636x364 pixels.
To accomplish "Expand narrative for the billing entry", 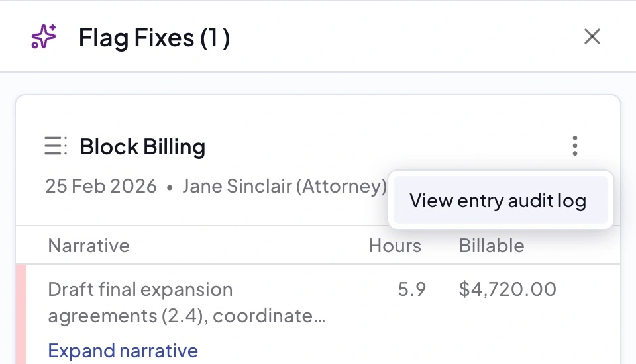I will click(x=123, y=350).
